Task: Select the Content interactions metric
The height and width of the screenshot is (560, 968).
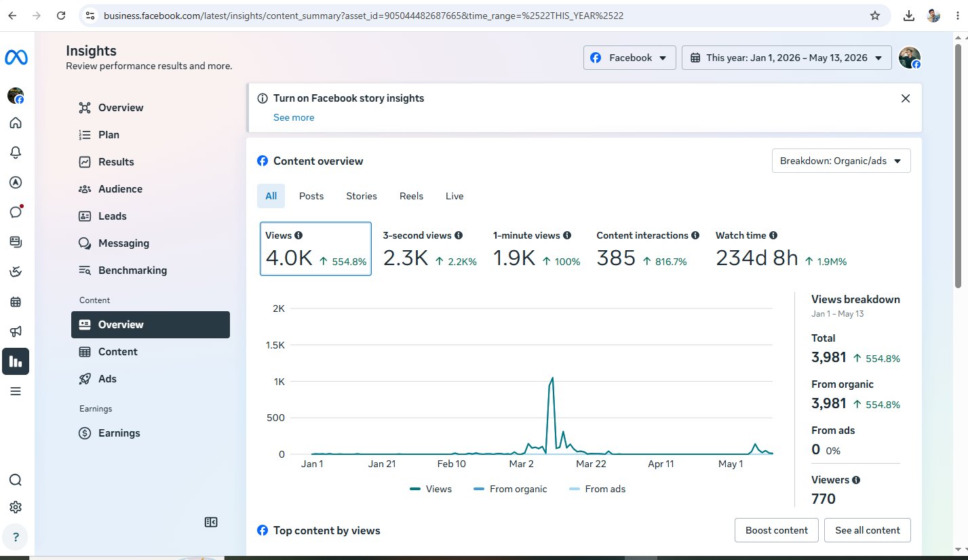Action: point(648,249)
